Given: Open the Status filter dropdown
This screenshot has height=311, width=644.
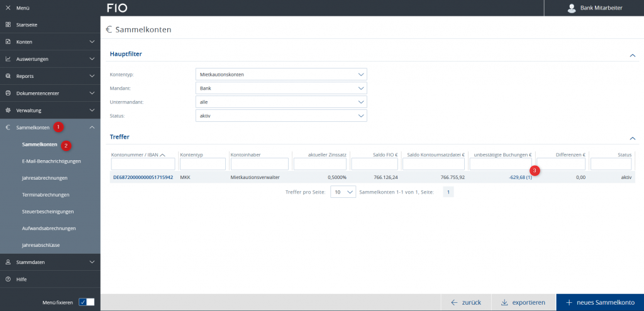Looking at the screenshot, I should click(280, 116).
